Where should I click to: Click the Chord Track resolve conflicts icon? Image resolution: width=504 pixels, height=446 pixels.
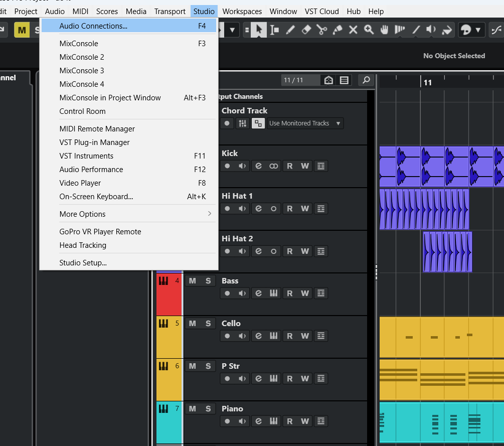pyautogui.click(x=258, y=123)
